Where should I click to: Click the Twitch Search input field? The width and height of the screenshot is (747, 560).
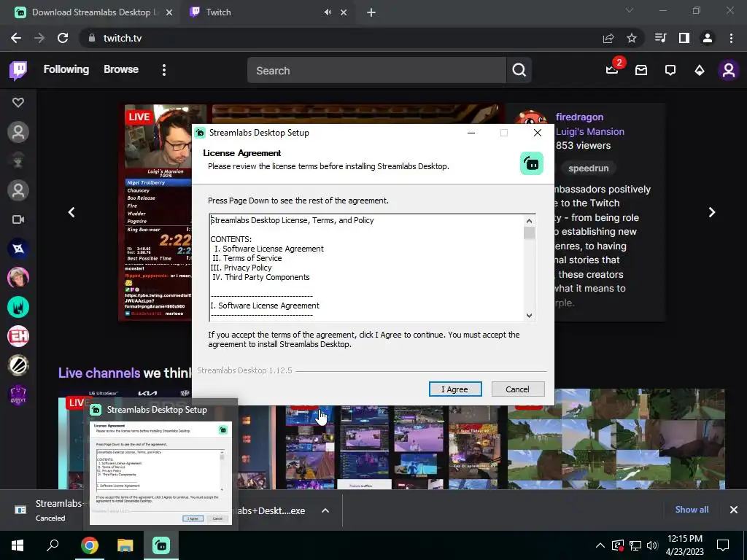point(376,71)
